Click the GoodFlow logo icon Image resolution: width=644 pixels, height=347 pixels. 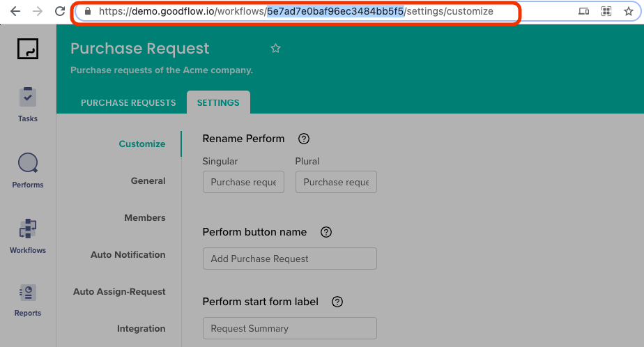point(28,49)
